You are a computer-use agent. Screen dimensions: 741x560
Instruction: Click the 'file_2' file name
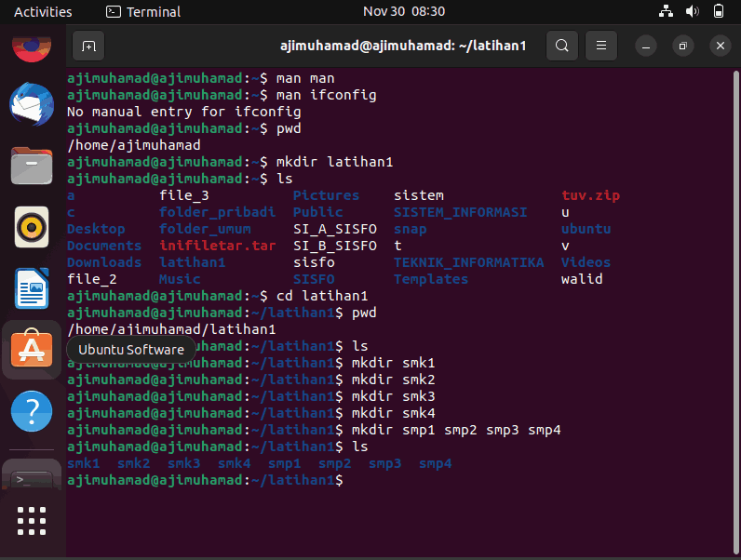click(91, 279)
